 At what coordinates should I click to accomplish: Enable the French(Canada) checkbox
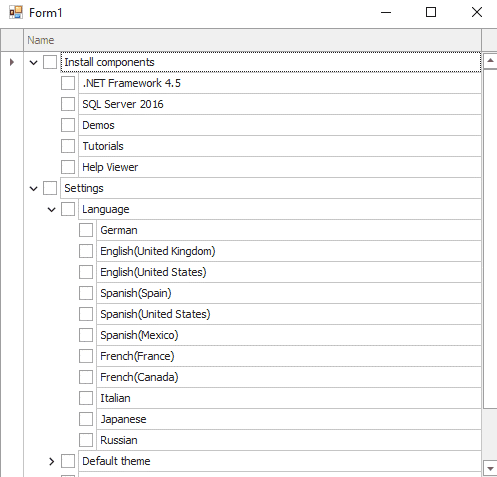click(86, 377)
